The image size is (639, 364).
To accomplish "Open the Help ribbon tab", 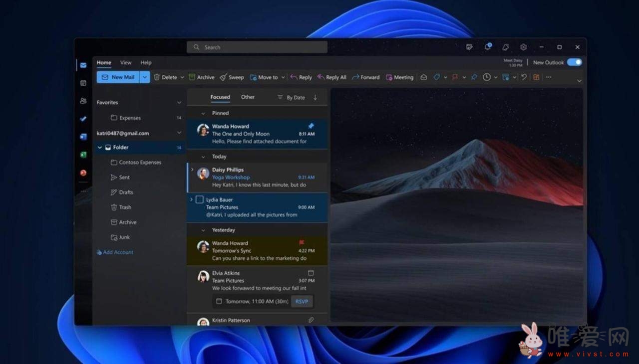I will coord(146,63).
